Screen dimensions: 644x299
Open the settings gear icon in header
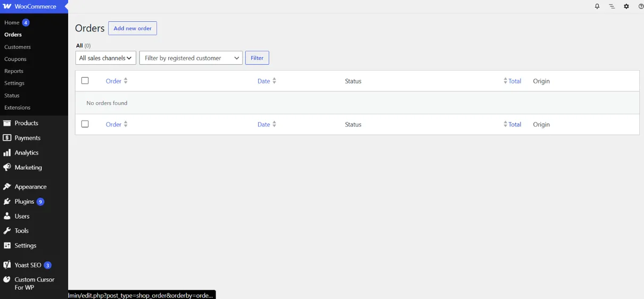626,6
